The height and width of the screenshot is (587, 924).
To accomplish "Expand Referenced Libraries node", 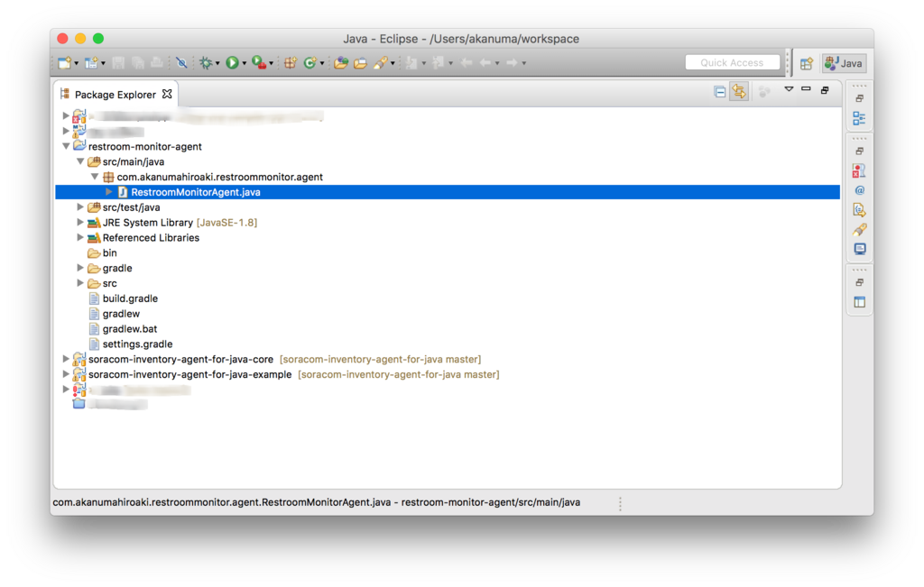I will pyautogui.click(x=80, y=238).
